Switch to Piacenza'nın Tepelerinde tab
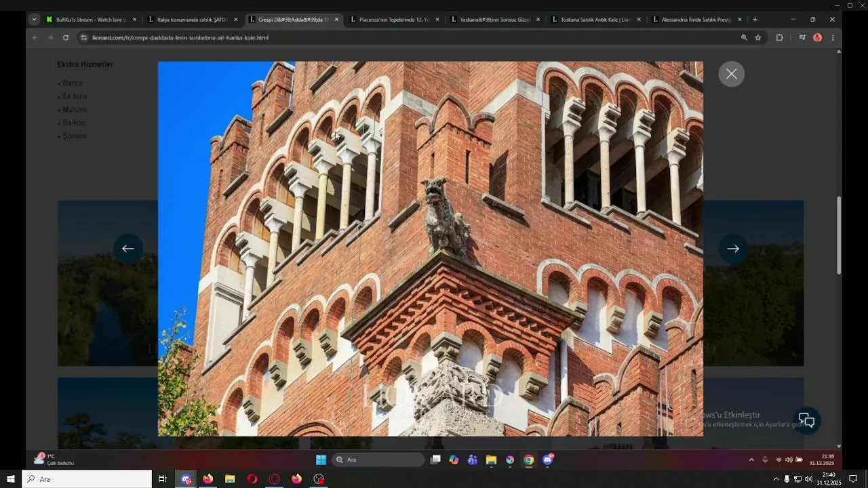Screen dimensions: 868x488 click(x=394, y=20)
